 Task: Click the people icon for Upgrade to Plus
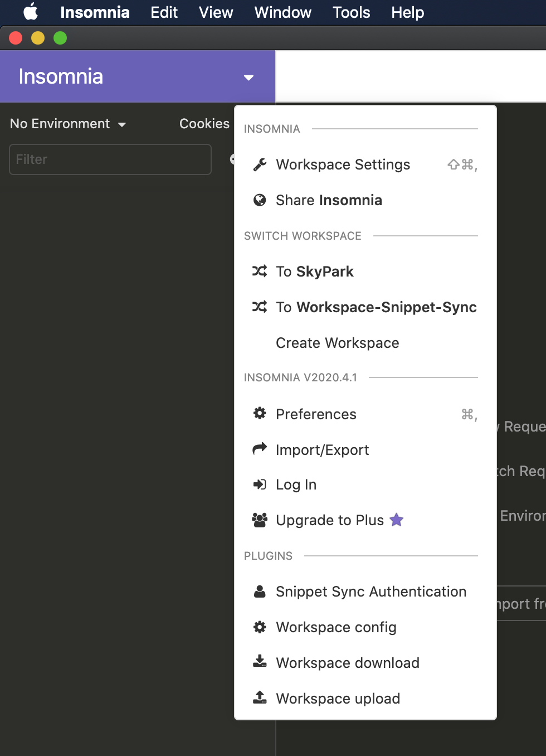pyautogui.click(x=260, y=520)
